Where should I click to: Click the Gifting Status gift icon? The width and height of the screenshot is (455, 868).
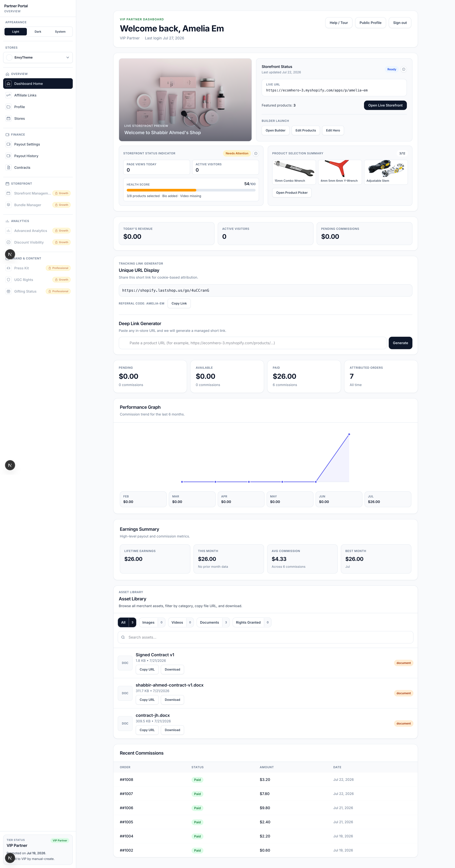(9, 291)
